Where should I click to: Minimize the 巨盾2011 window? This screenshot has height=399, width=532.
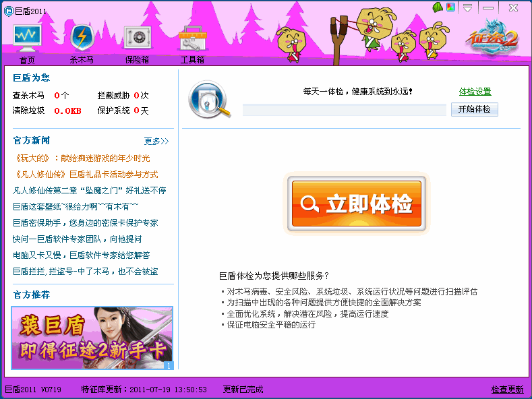[488, 8]
